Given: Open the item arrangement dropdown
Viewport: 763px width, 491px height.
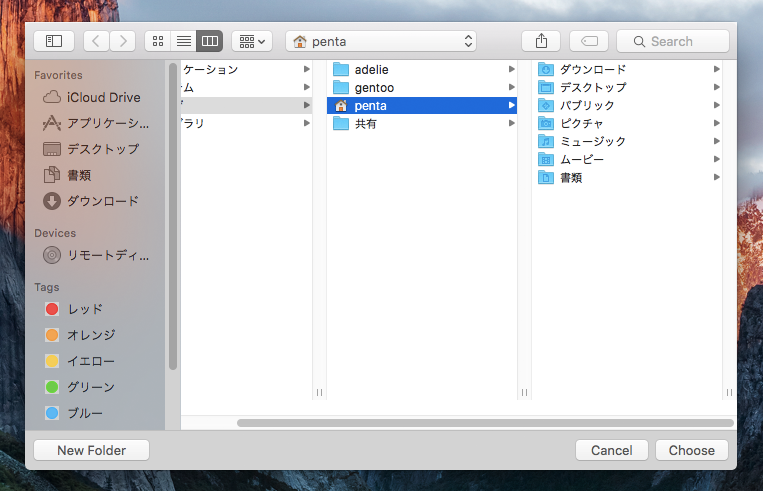Looking at the screenshot, I should pos(252,41).
